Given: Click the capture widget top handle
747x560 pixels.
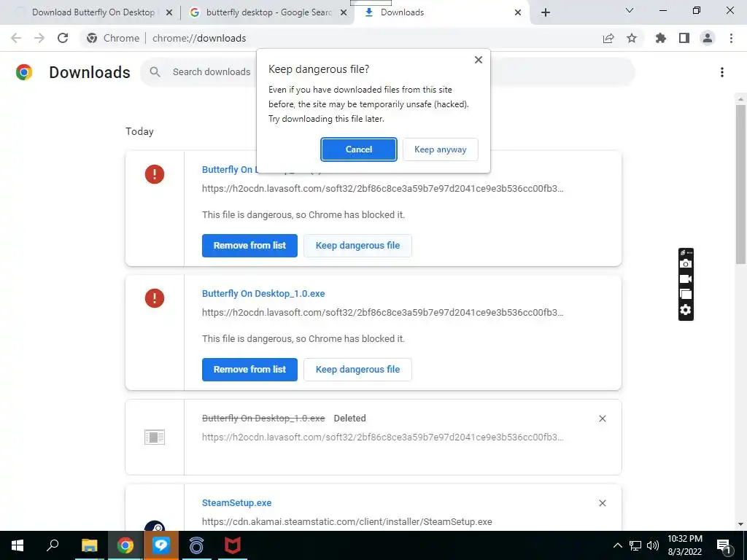Looking at the screenshot, I should tap(686, 252).
